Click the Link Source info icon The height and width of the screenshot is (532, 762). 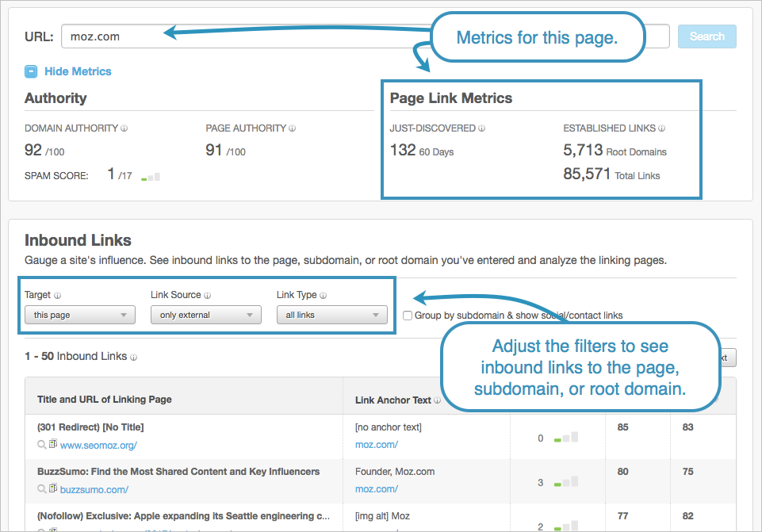208,296
